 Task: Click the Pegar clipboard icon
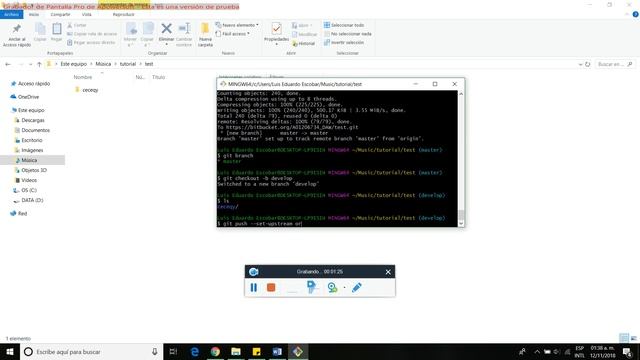(57, 29)
